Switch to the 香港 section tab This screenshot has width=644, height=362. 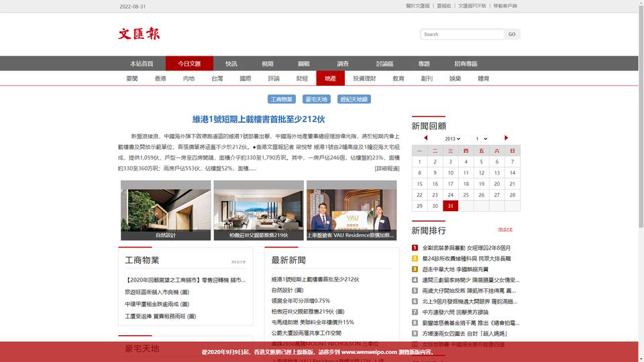pyautogui.click(x=160, y=78)
